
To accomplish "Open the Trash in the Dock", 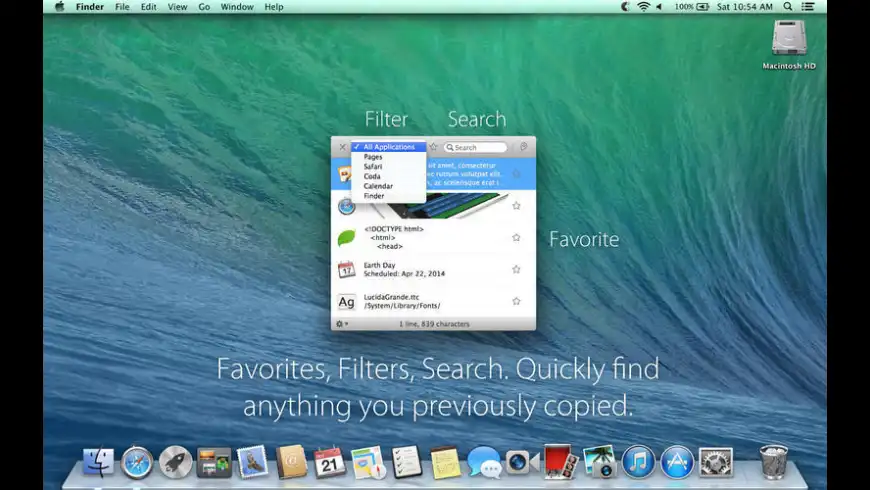I will pos(773,462).
